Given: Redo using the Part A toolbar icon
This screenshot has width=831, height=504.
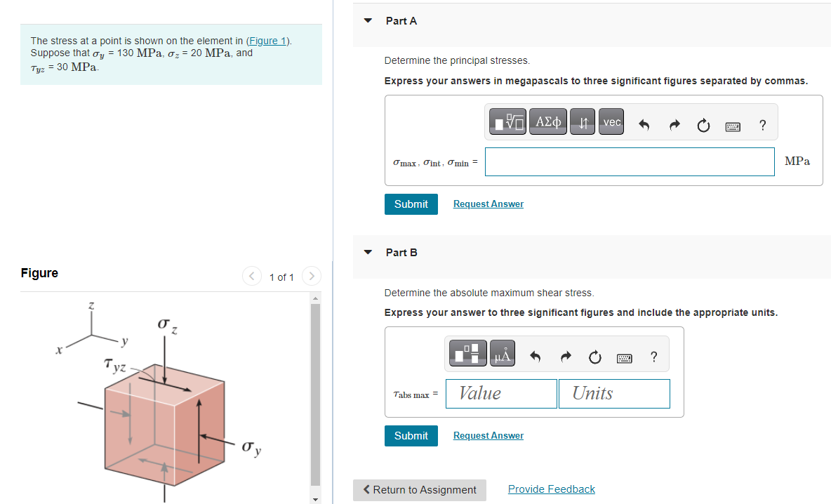Looking at the screenshot, I should pos(674,124).
